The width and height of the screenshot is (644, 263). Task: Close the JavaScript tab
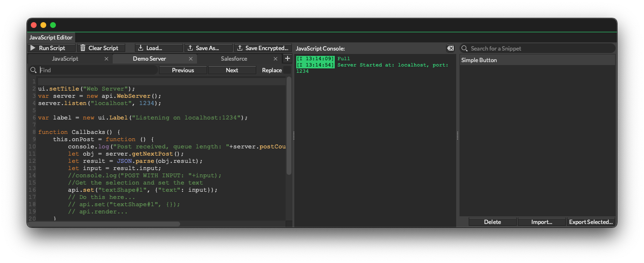[106, 59]
